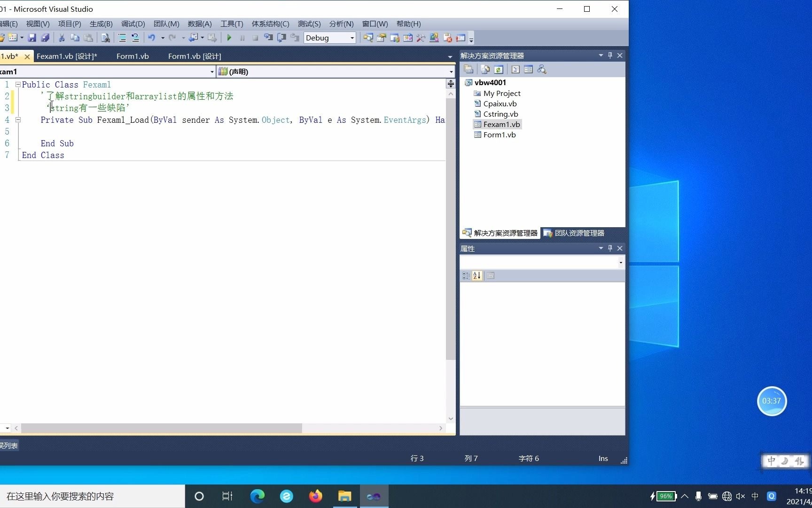Open the 工具(T) menu
The image size is (812, 508).
pos(232,24)
